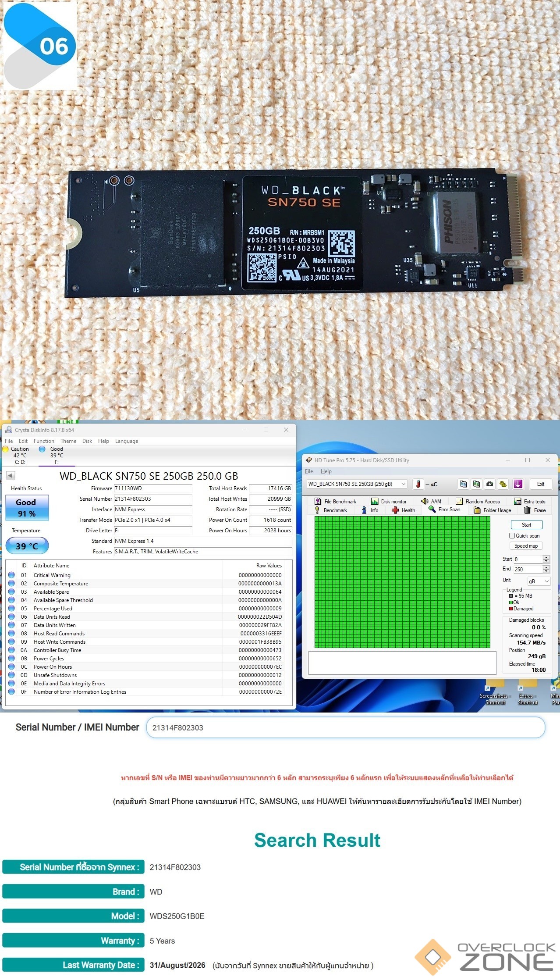Decrease the End value with down arrow
560x980 pixels.
click(546, 571)
